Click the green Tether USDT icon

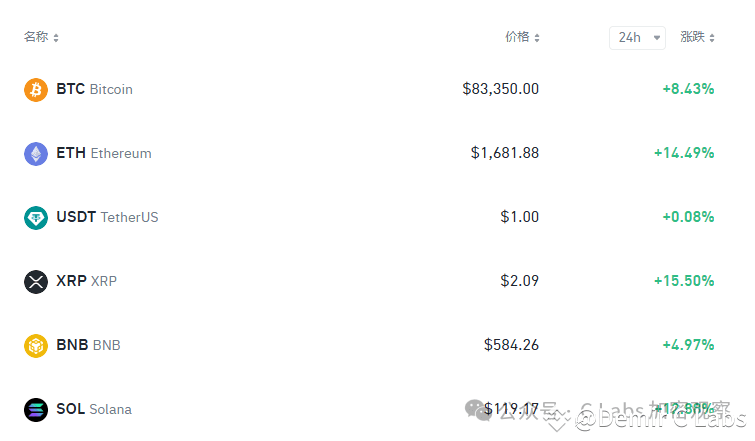36,218
